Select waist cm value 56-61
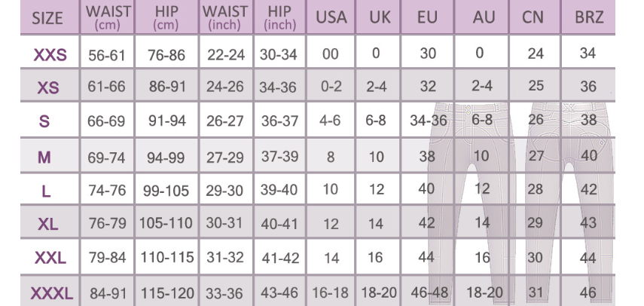The image size is (644, 306). point(107,54)
